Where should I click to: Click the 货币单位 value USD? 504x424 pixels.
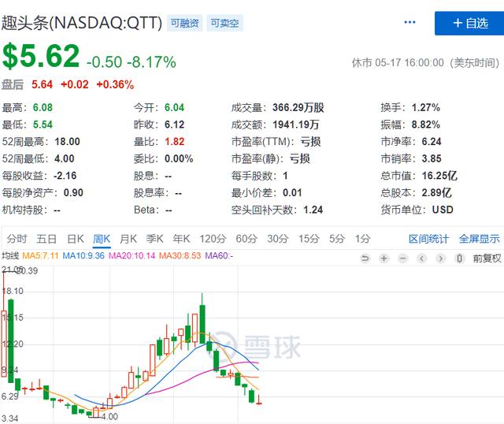coord(443,210)
